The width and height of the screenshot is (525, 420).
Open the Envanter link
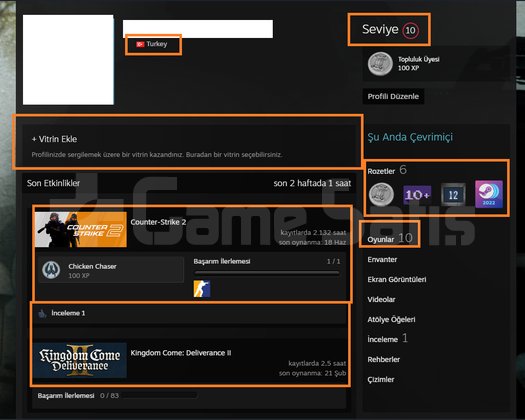coord(382,260)
